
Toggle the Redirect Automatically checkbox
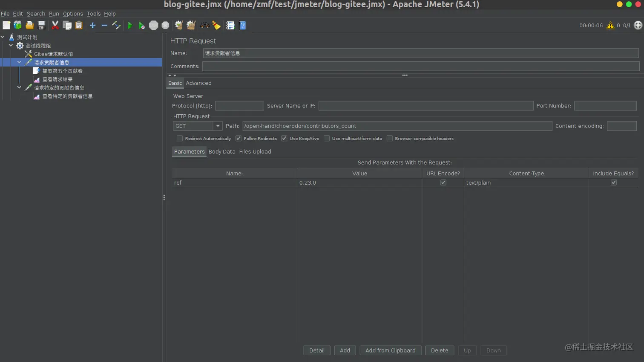(180, 139)
